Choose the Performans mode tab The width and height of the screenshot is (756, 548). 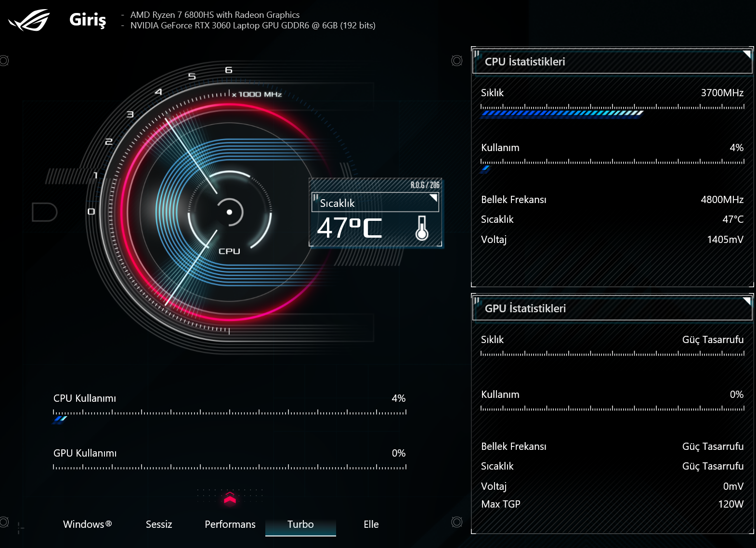[230, 524]
